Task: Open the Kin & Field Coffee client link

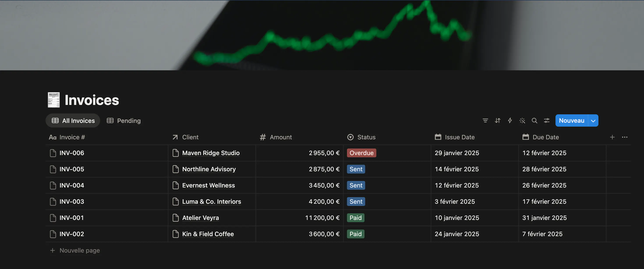Action: tap(208, 234)
